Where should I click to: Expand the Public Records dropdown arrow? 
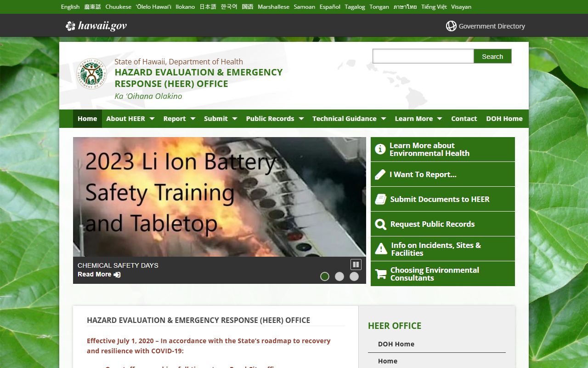coord(301,119)
